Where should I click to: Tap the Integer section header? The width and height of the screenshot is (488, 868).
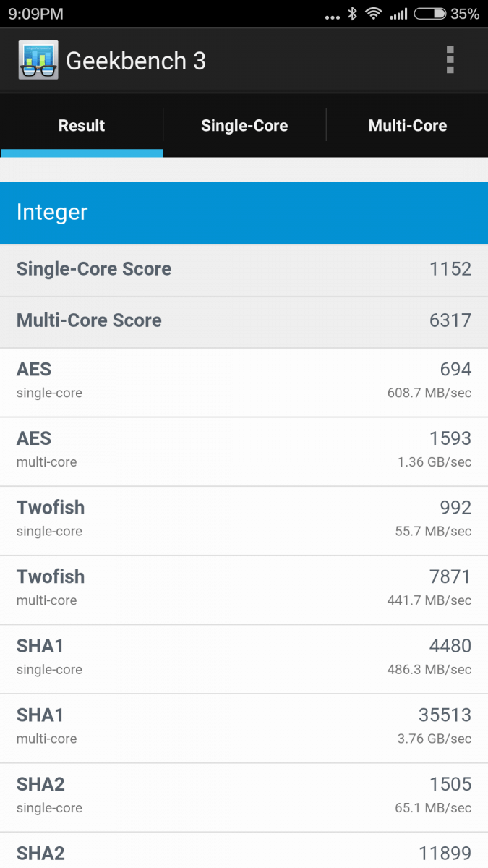point(244,213)
